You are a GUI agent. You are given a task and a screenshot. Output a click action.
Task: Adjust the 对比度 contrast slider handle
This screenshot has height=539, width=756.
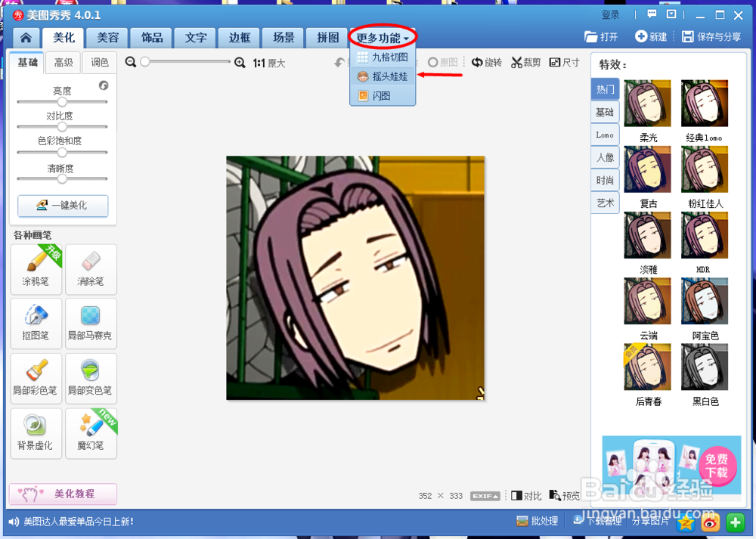click(62, 127)
